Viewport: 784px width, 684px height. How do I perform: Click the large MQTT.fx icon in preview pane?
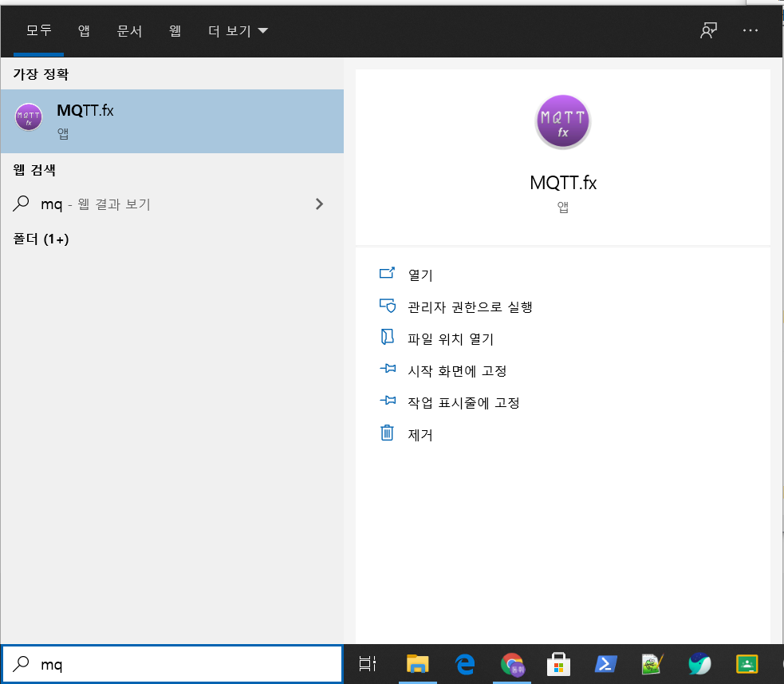coord(563,121)
